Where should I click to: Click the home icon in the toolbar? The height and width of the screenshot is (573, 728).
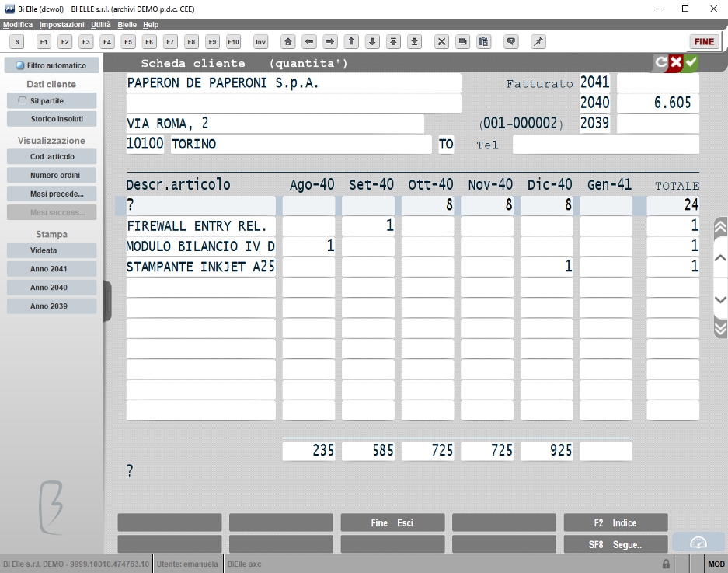pyautogui.click(x=287, y=42)
